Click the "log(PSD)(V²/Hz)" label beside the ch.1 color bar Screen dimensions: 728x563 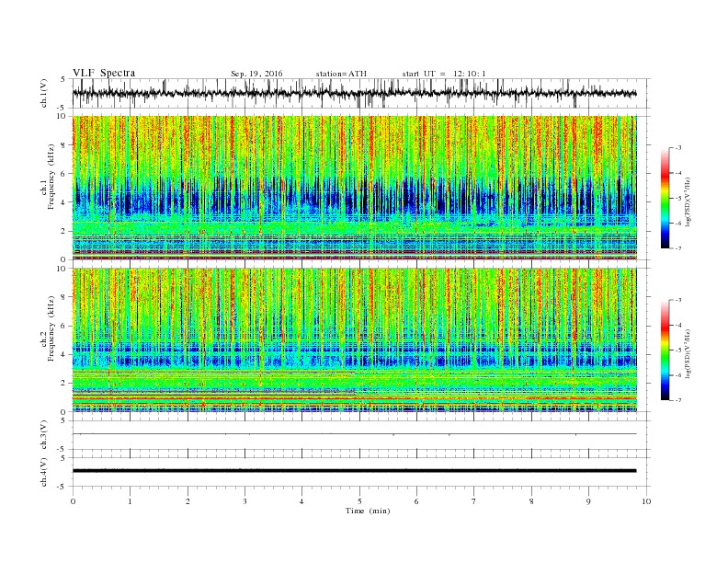pyautogui.click(x=688, y=202)
